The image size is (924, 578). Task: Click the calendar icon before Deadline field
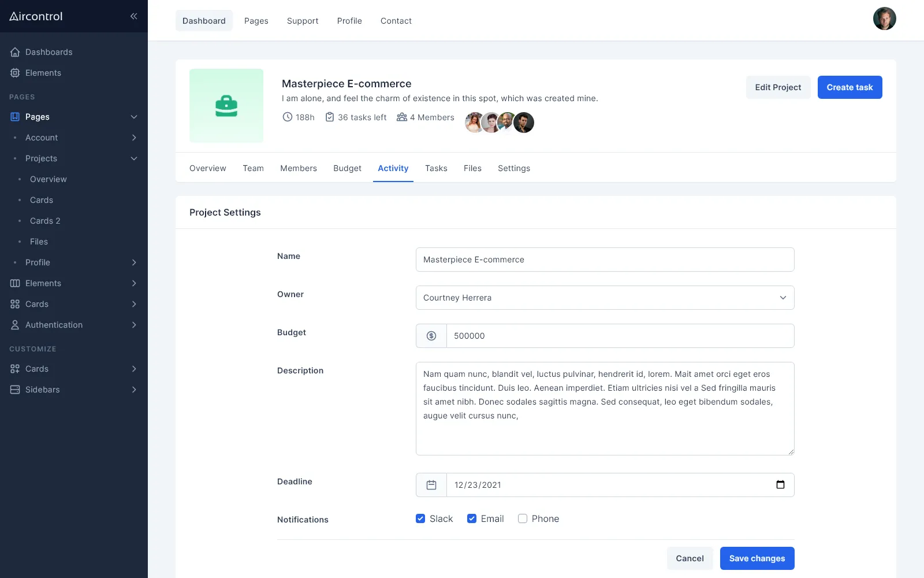[x=431, y=485]
